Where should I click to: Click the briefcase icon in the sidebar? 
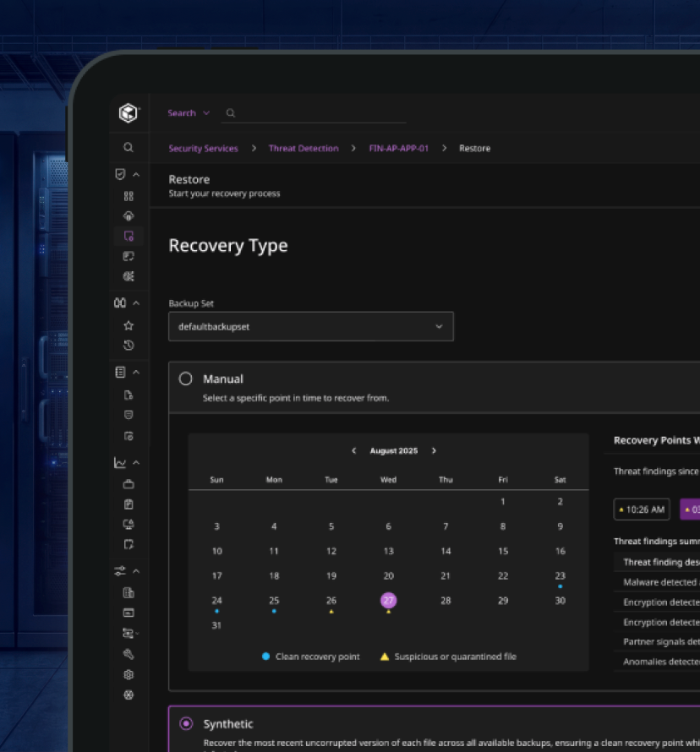(x=129, y=484)
